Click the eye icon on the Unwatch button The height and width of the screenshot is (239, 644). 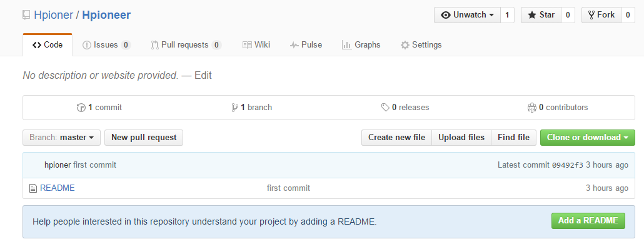446,15
